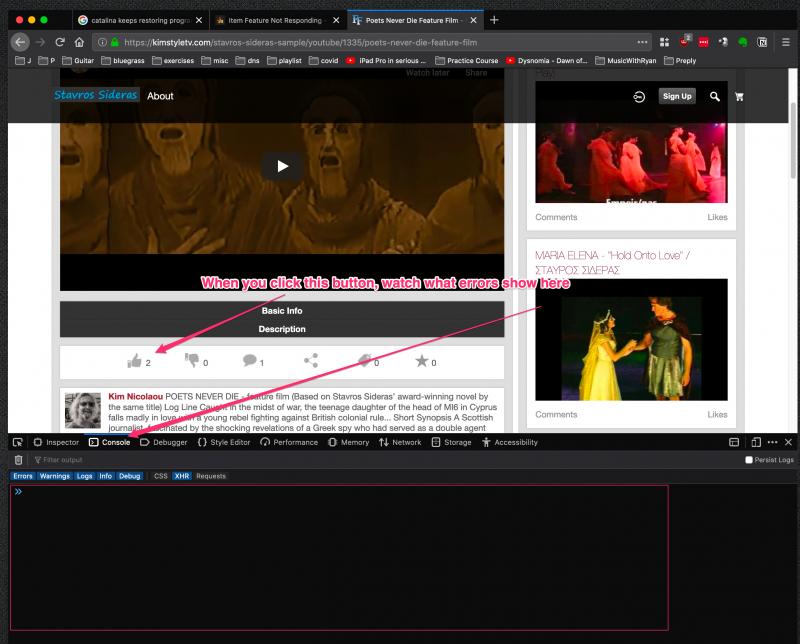Expand the Basic Info section
Screen dimensions: 800x644
click(281, 311)
